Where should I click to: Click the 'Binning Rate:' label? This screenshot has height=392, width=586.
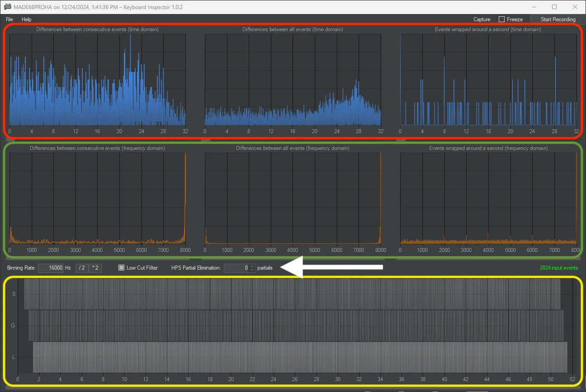tap(21, 268)
